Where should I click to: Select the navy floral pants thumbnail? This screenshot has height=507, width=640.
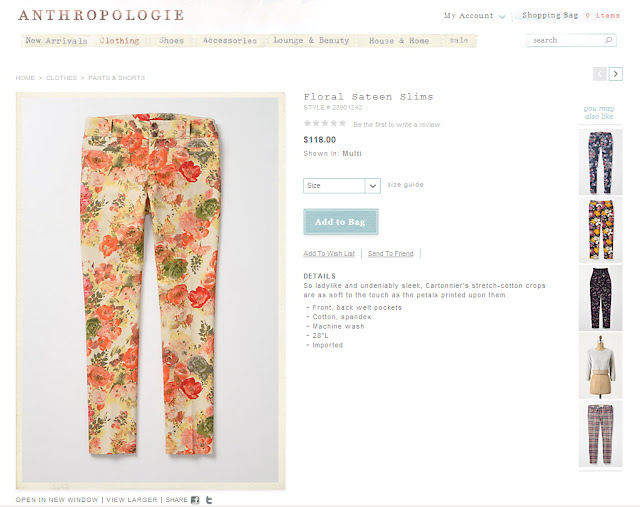(x=600, y=162)
